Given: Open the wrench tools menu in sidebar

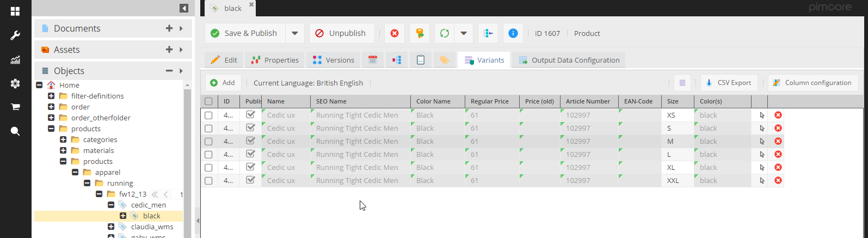Looking at the screenshot, I should 15,36.
